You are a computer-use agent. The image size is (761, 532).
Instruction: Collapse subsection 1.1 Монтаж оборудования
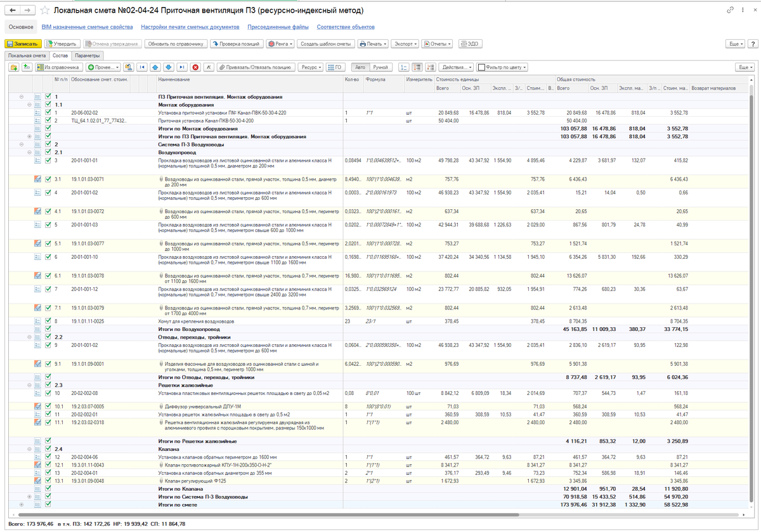coord(29,104)
